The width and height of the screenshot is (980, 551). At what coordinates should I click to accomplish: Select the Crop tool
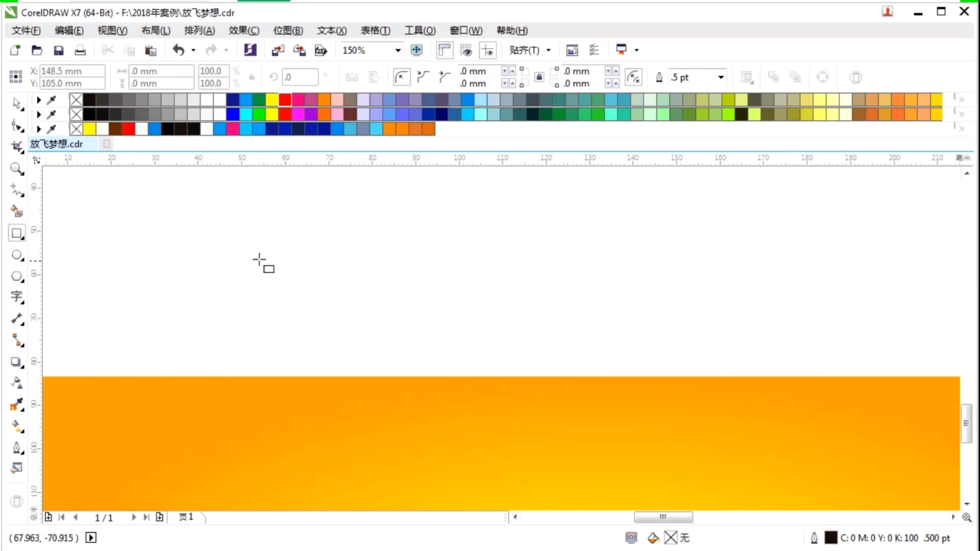(x=16, y=147)
